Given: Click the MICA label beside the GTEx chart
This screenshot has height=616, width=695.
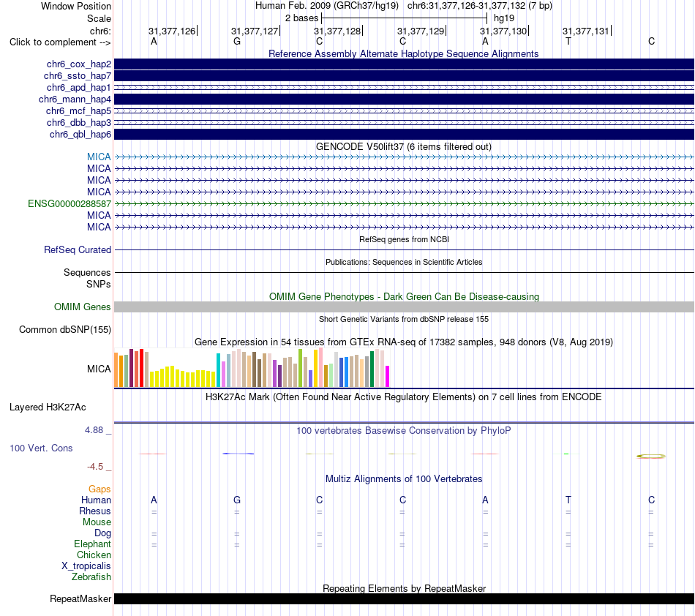Looking at the screenshot, I should (99, 369).
